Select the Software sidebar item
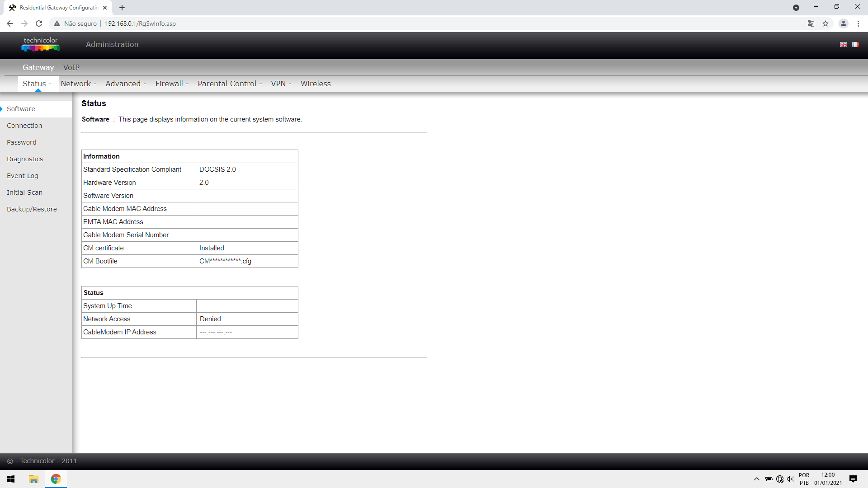This screenshot has width=868, height=488. coord(20,108)
